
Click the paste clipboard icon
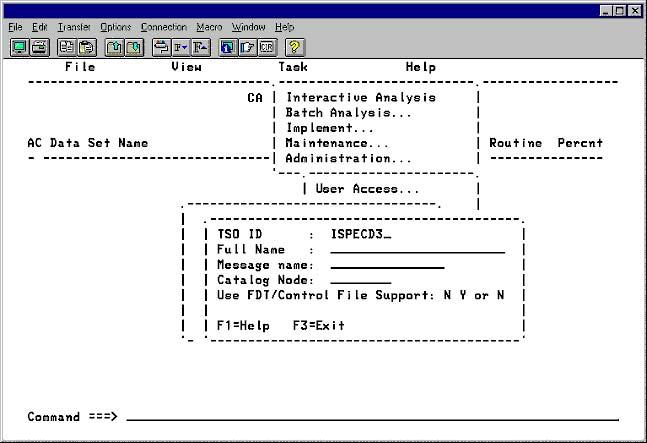[87, 47]
